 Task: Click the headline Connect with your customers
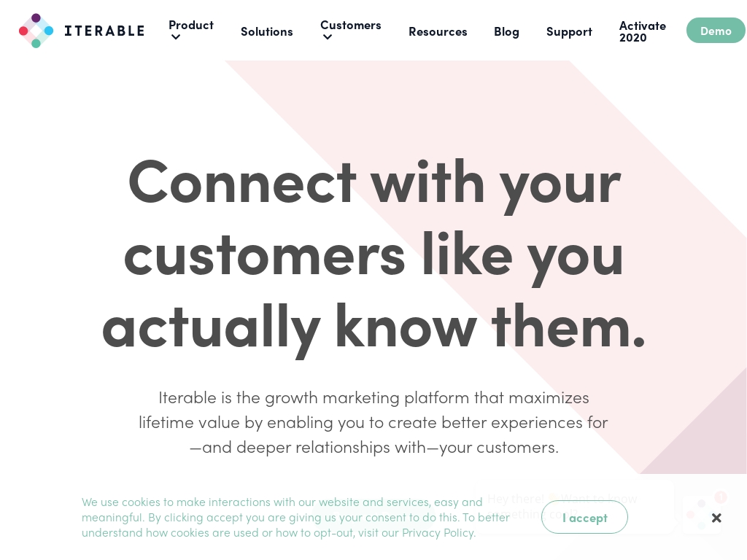click(373, 252)
